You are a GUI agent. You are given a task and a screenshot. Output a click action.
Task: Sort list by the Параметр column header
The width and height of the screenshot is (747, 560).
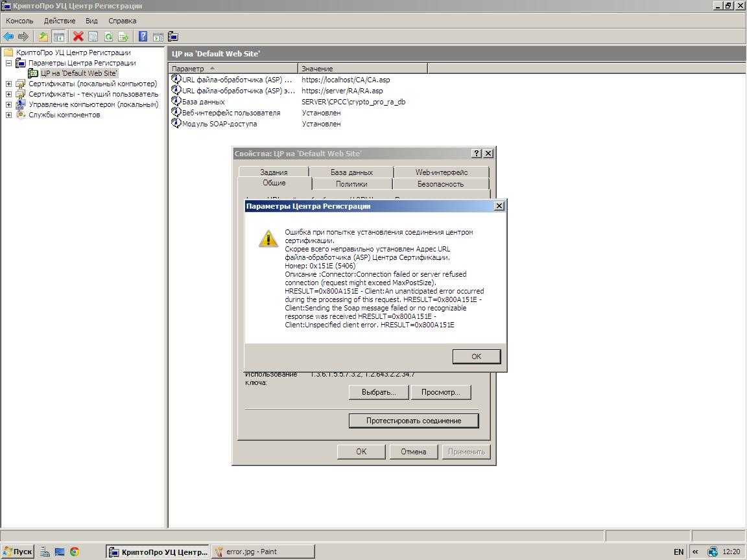coord(233,69)
